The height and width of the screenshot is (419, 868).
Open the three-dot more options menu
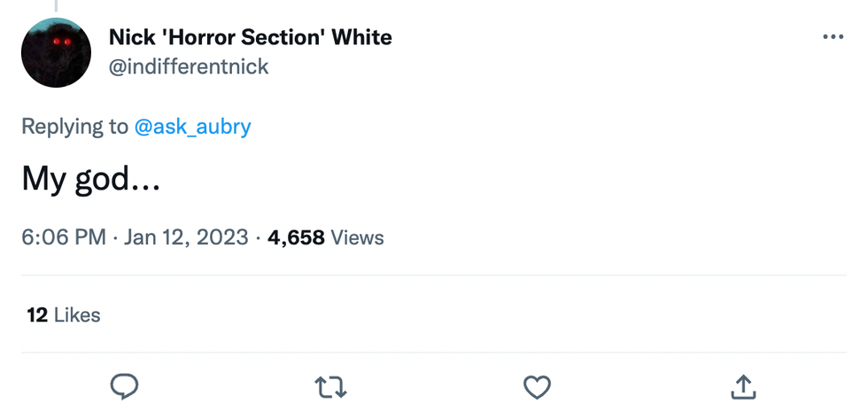pyautogui.click(x=833, y=37)
